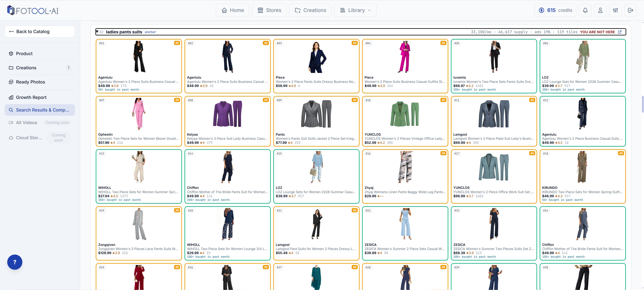This screenshot has height=290, width=644.
Task: Click the AD badge on tile #01
Action: click(x=177, y=43)
